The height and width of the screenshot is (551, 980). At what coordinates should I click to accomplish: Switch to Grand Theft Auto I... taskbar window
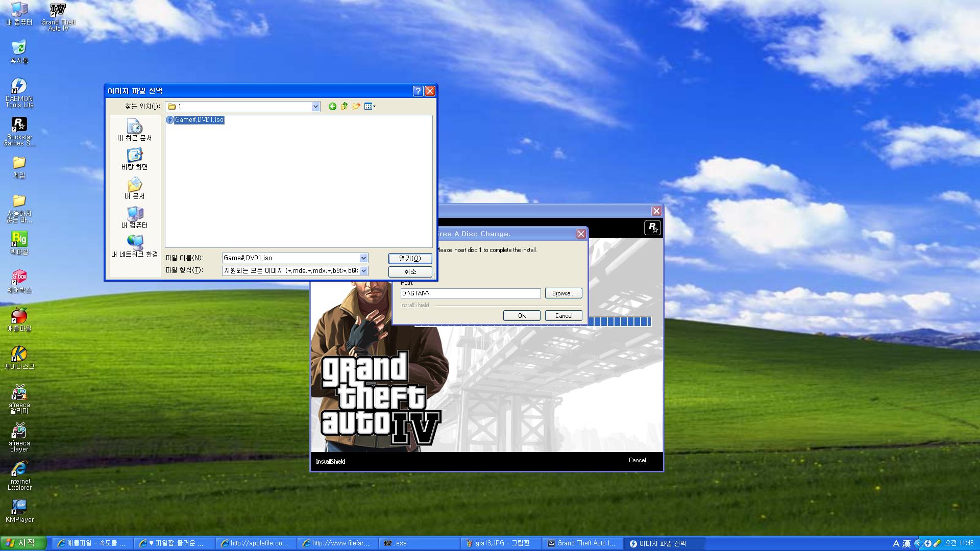(582, 543)
